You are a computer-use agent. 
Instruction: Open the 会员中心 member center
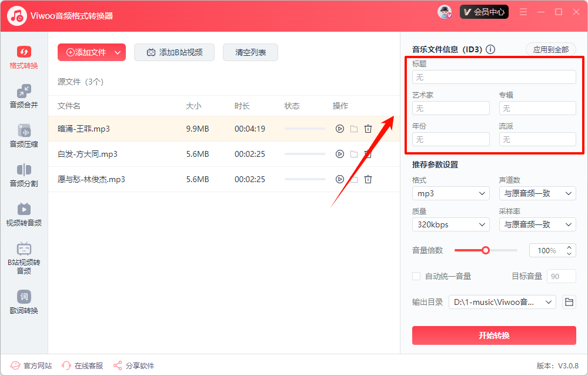click(484, 12)
